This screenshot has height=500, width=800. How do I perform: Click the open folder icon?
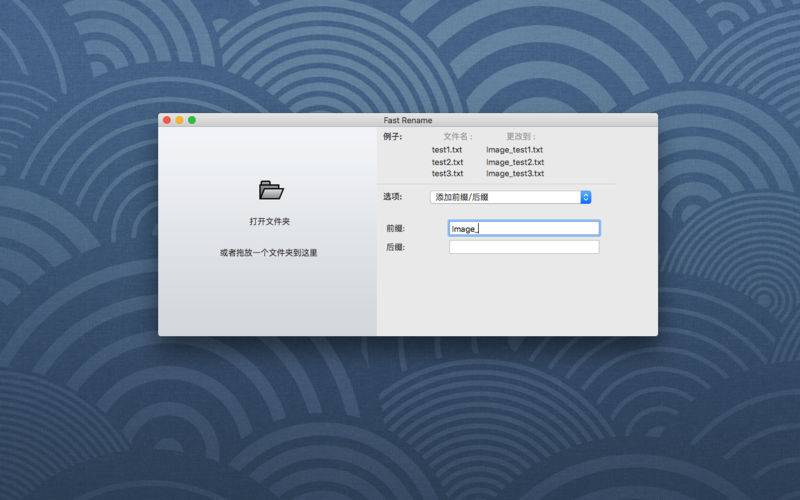(271, 190)
